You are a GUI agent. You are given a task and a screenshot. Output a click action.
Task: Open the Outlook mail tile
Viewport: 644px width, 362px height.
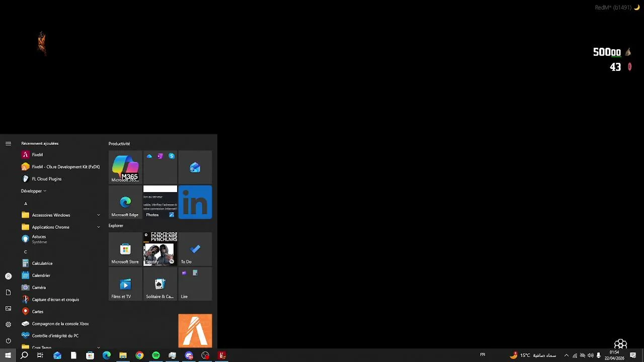195,167
